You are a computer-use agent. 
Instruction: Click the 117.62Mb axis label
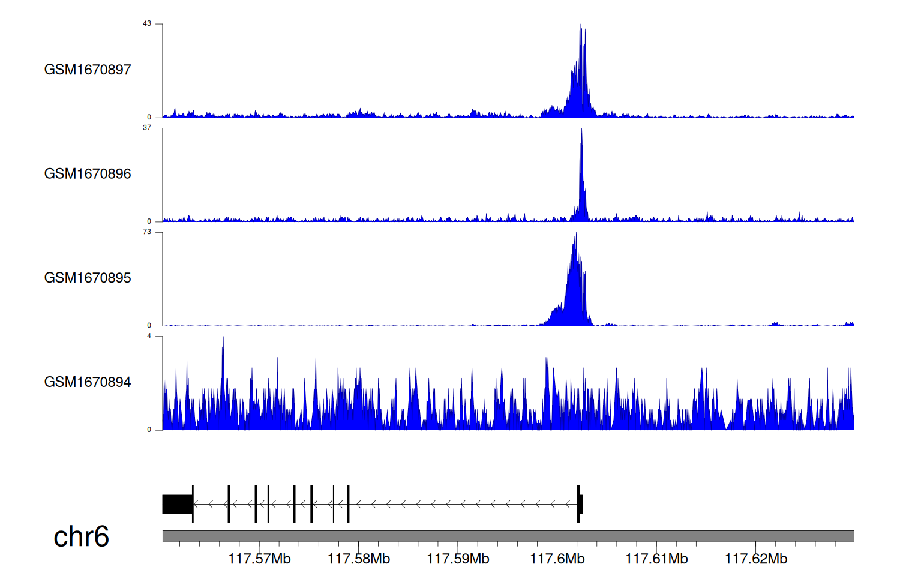point(756,559)
